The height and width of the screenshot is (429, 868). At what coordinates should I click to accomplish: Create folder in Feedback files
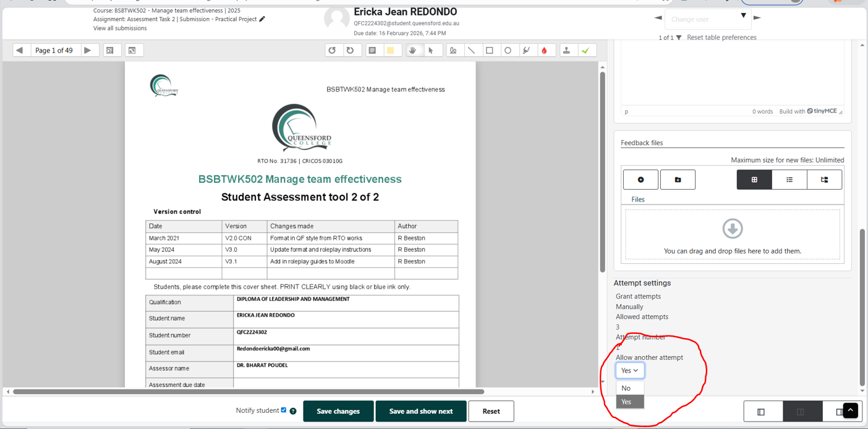pyautogui.click(x=678, y=180)
